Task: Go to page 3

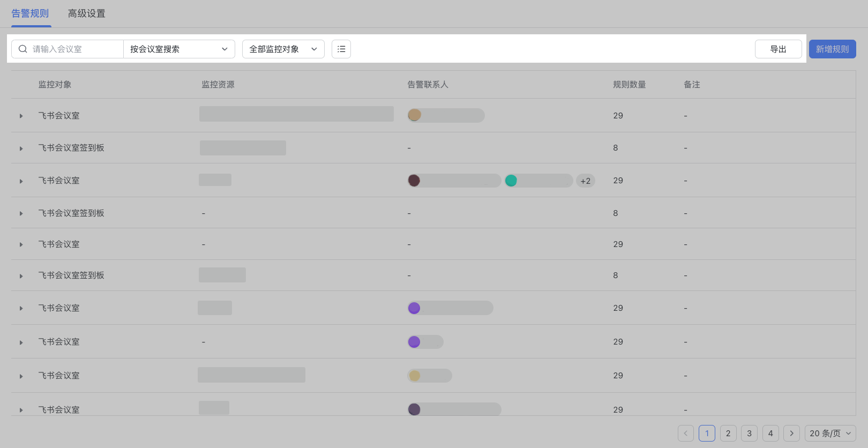Action: [x=749, y=434]
